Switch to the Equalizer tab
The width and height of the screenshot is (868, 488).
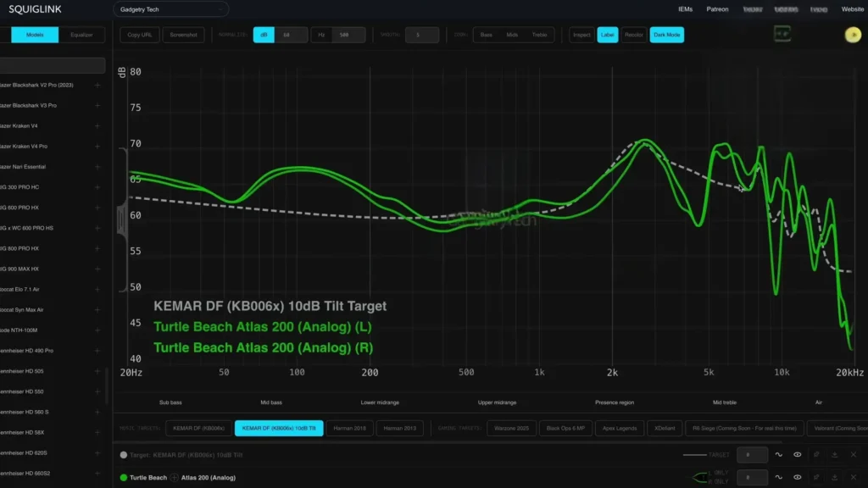click(81, 35)
